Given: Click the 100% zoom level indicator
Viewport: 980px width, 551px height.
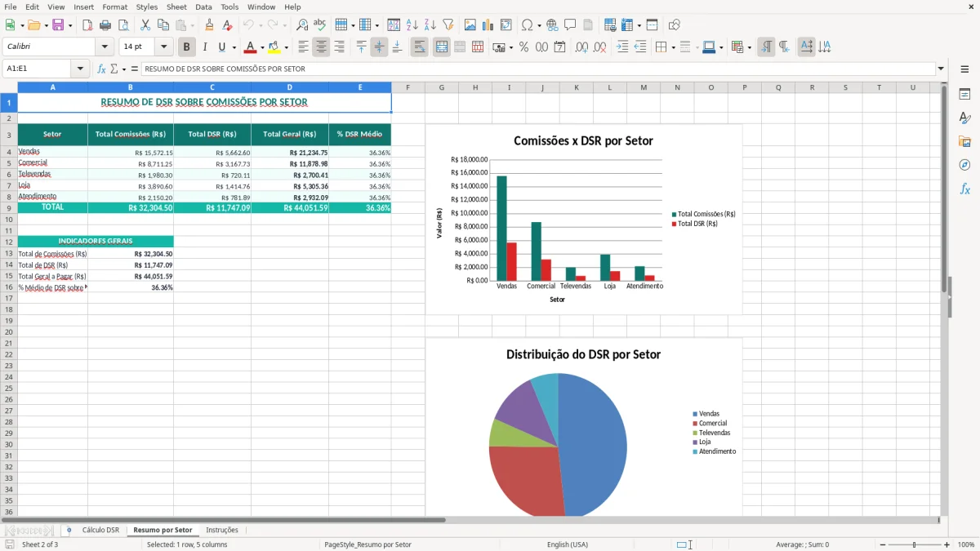Looking at the screenshot, I should pyautogui.click(x=966, y=544).
